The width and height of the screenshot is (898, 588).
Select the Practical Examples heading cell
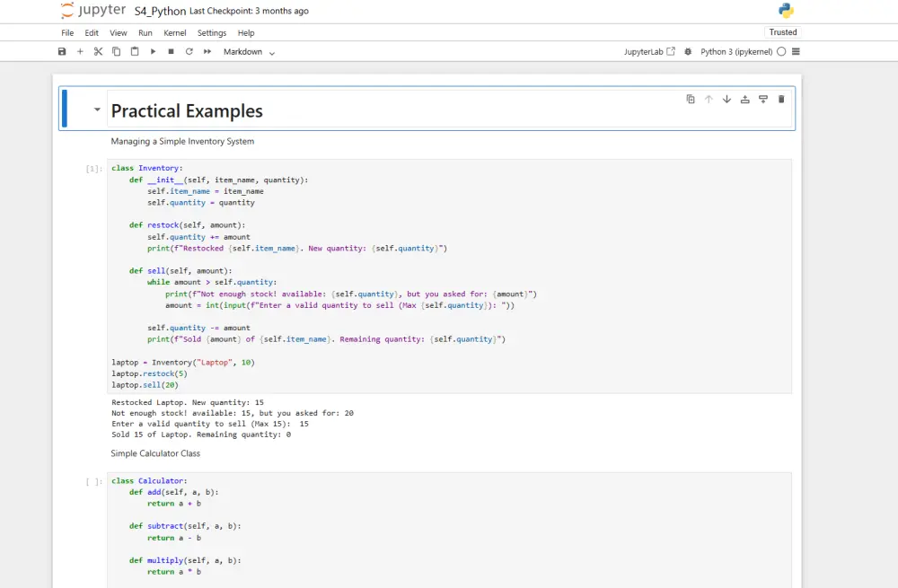(x=449, y=110)
